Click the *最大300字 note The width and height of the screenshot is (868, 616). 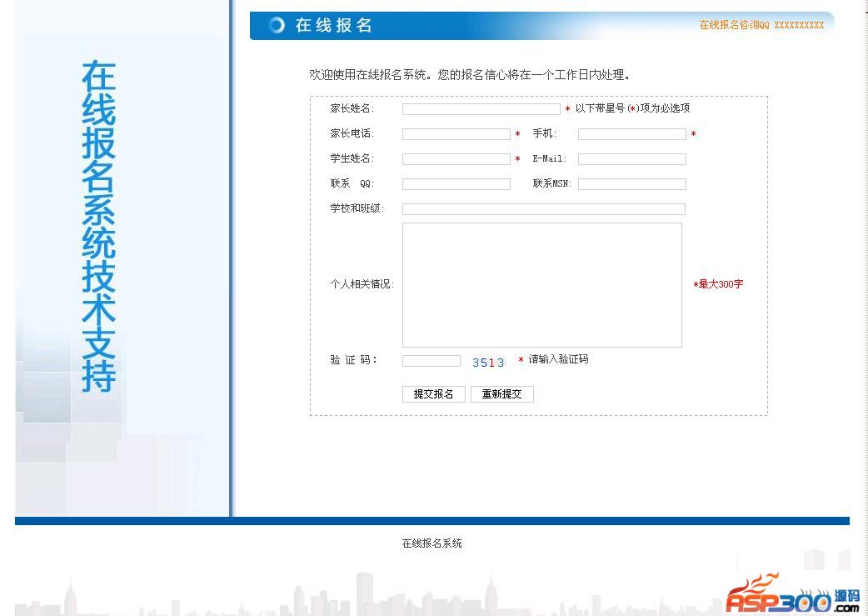718,284
